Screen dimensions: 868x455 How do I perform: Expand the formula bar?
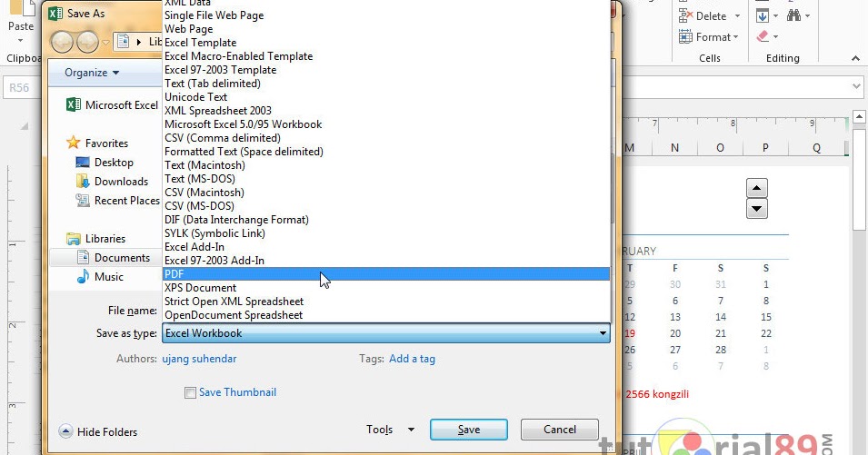(x=856, y=87)
